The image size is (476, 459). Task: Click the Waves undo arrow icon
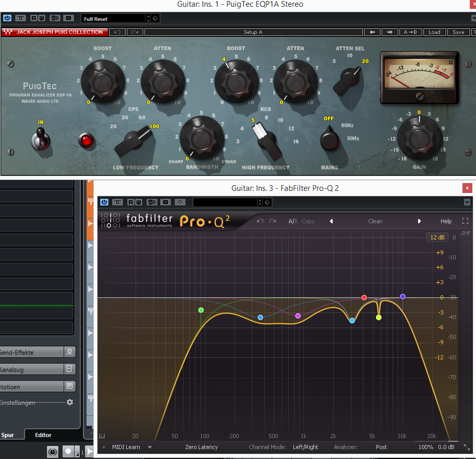pos(117,32)
